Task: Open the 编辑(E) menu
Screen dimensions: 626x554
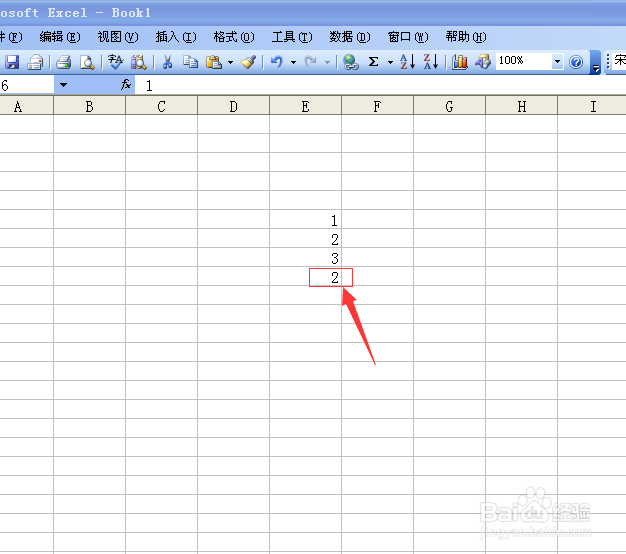Action: 60,37
